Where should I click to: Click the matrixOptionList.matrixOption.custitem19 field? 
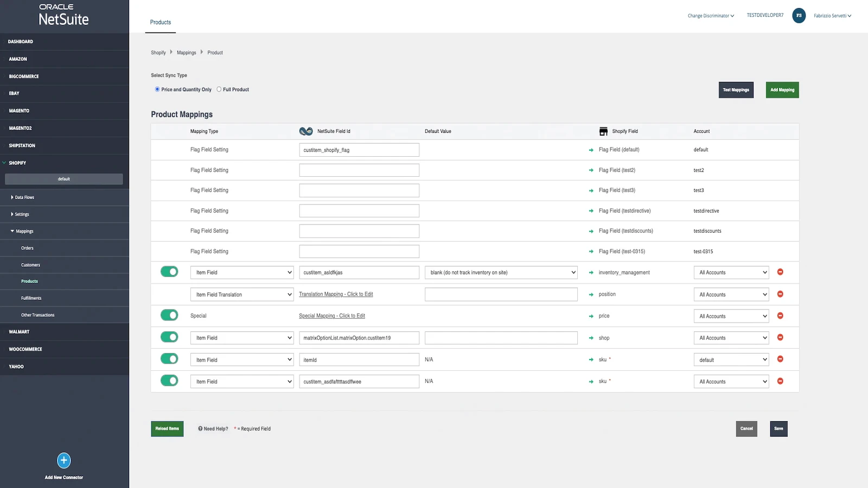[359, 338]
